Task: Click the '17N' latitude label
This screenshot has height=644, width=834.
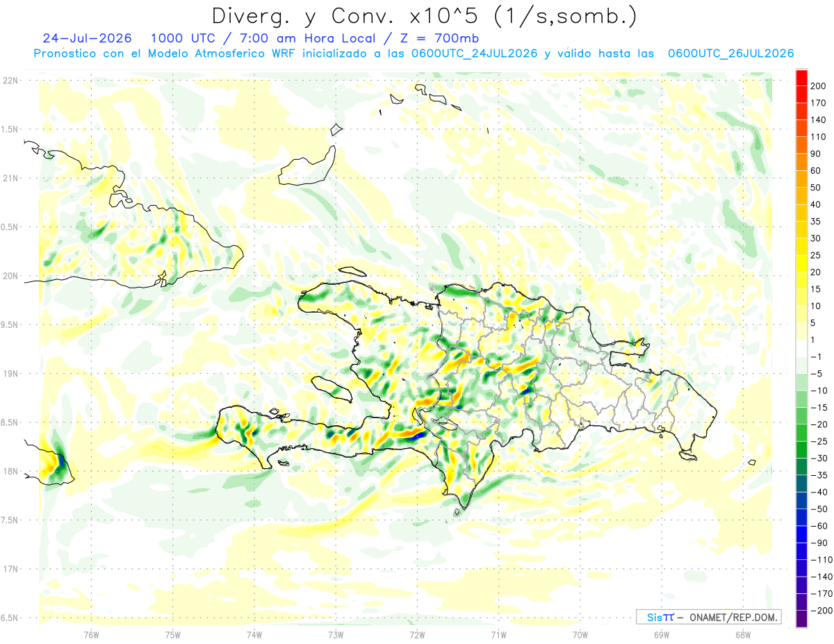Action: tap(10, 568)
